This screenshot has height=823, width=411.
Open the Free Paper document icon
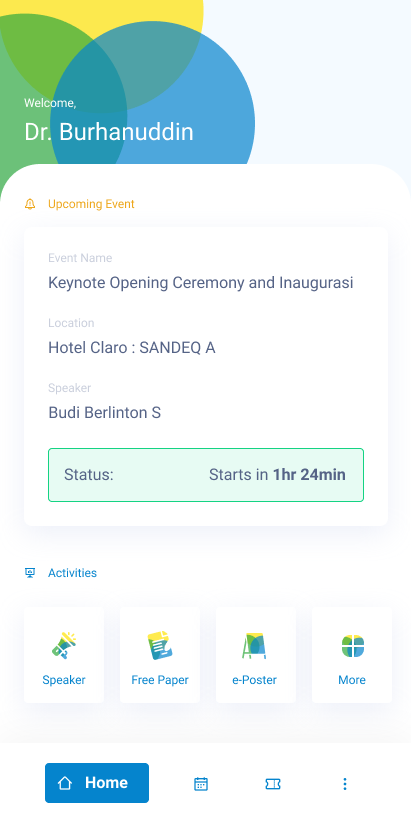pyautogui.click(x=160, y=646)
